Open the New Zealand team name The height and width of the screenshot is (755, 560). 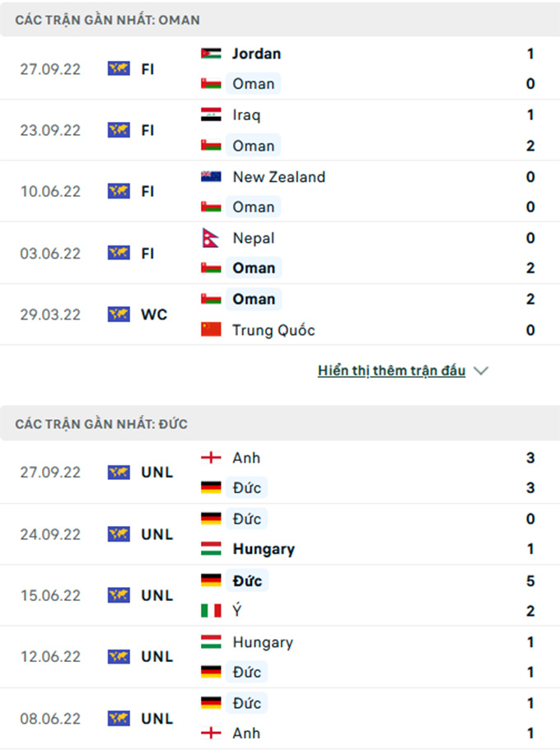pos(278,177)
